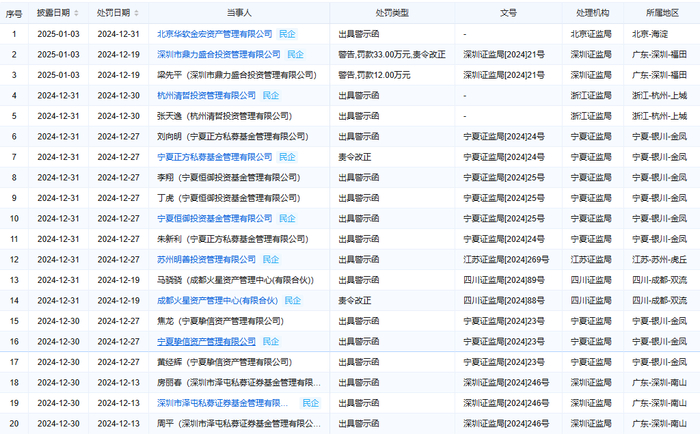Select 刘向明 party cell in row 6
Image resolution: width=700 pixels, height=434 pixels.
click(233, 137)
